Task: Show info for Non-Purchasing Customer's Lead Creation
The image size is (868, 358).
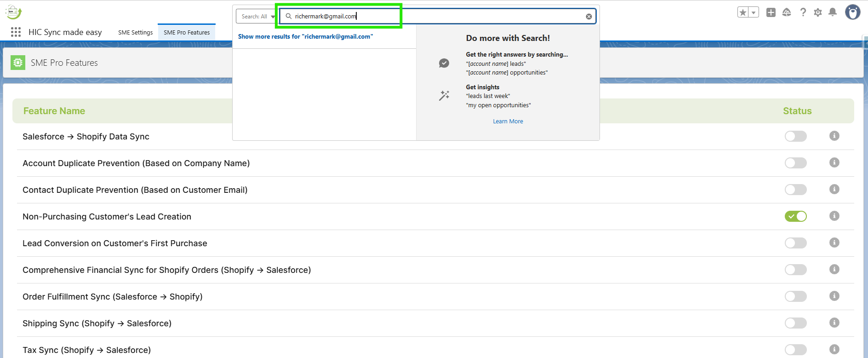Action: (x=834, y=216)
